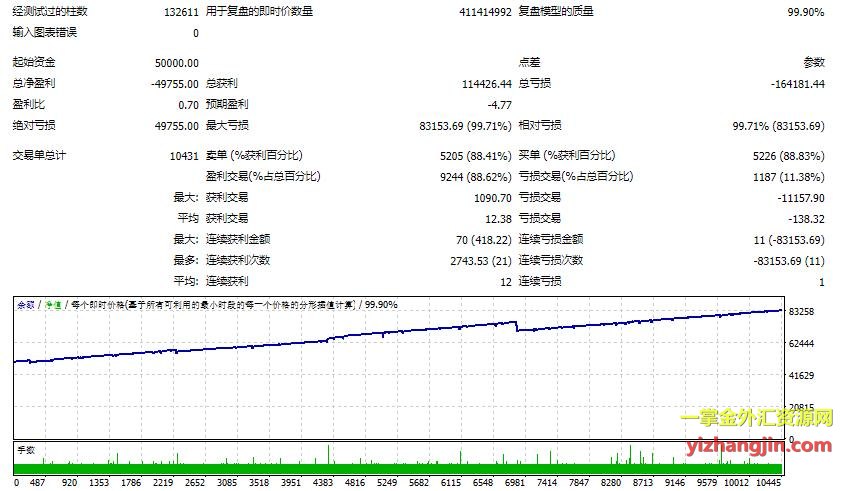847x491 pixels.
Task: Select the 6981 x-axis trade number
Action: click(514, 482)
